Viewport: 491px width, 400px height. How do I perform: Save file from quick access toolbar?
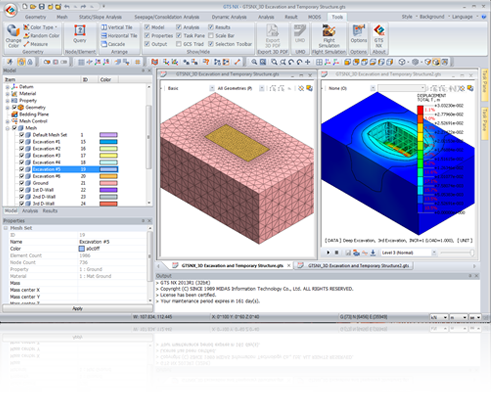tap(42, 6)
